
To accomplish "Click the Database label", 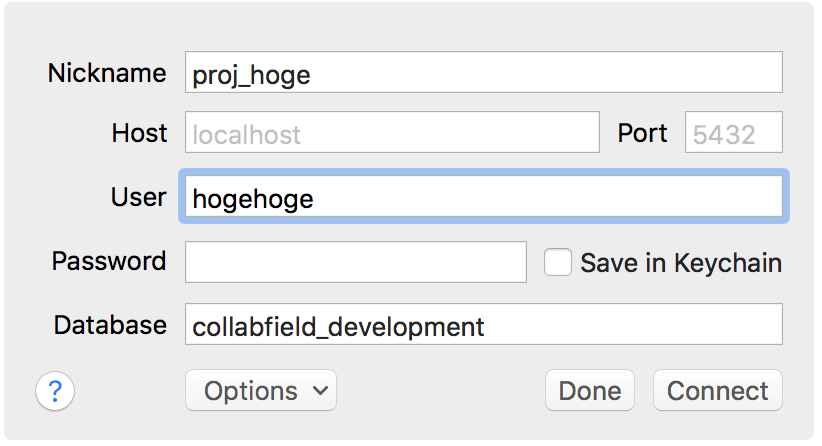I will [110, 325].
